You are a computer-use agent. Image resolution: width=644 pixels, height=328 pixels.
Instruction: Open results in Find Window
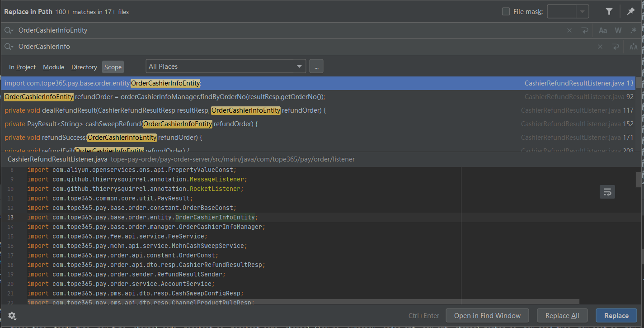tap(487, 315)
